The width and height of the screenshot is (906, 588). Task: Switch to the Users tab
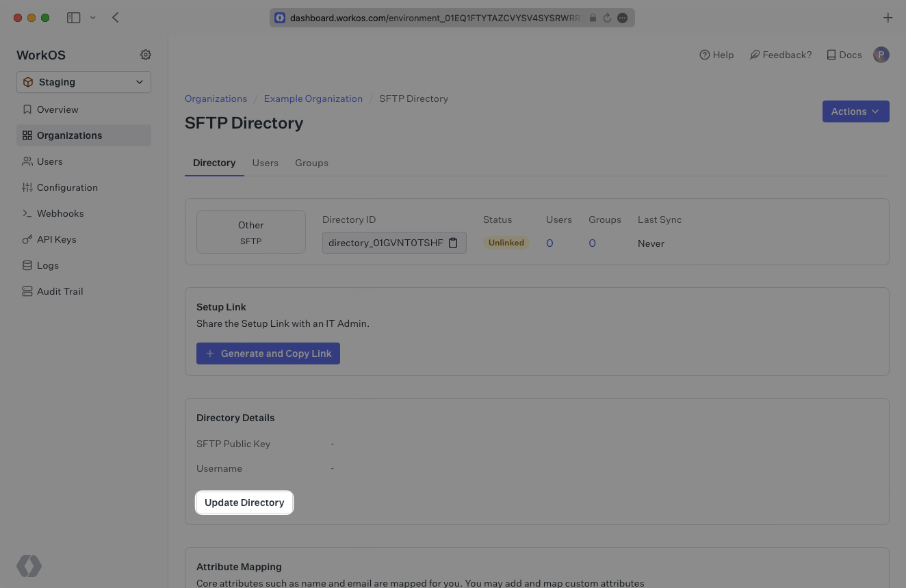[x=265, y=163]
